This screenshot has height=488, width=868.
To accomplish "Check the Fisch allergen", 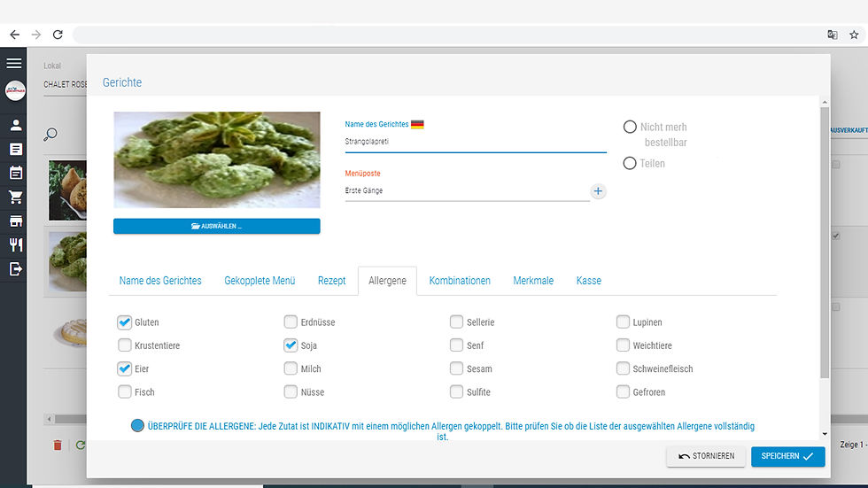I will tap(125, 391).
